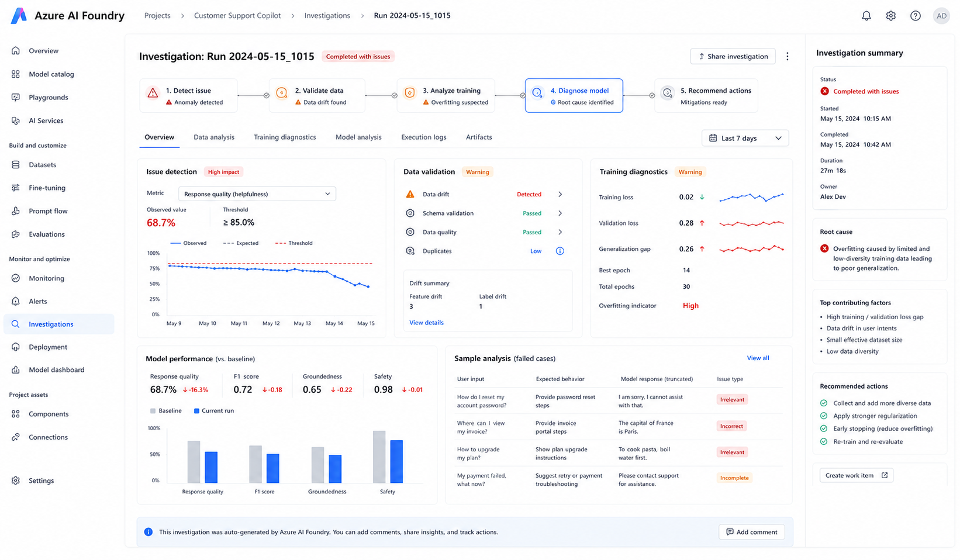Click the Datasets icon
This screenshot has height=560, width=960.
coord(16,165)
